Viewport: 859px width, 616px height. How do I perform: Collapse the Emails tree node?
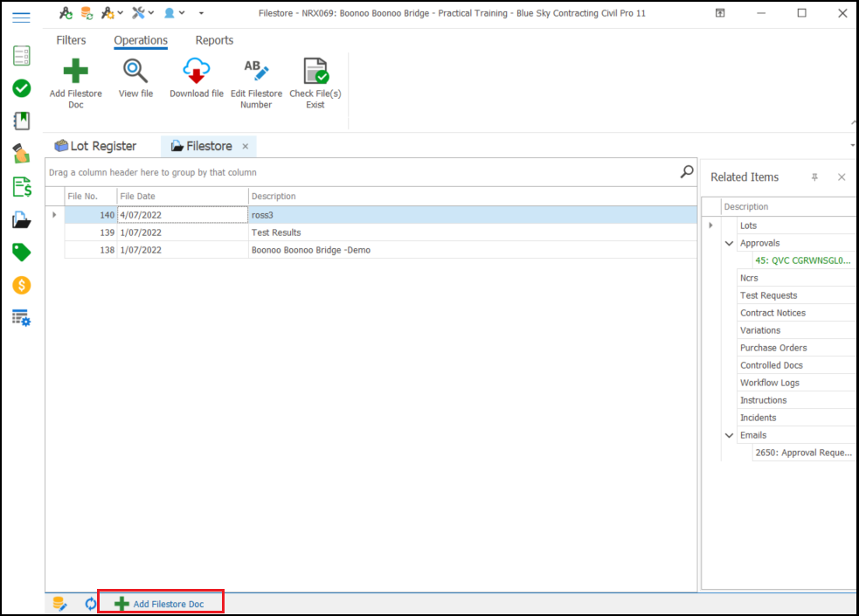point(730,435)
